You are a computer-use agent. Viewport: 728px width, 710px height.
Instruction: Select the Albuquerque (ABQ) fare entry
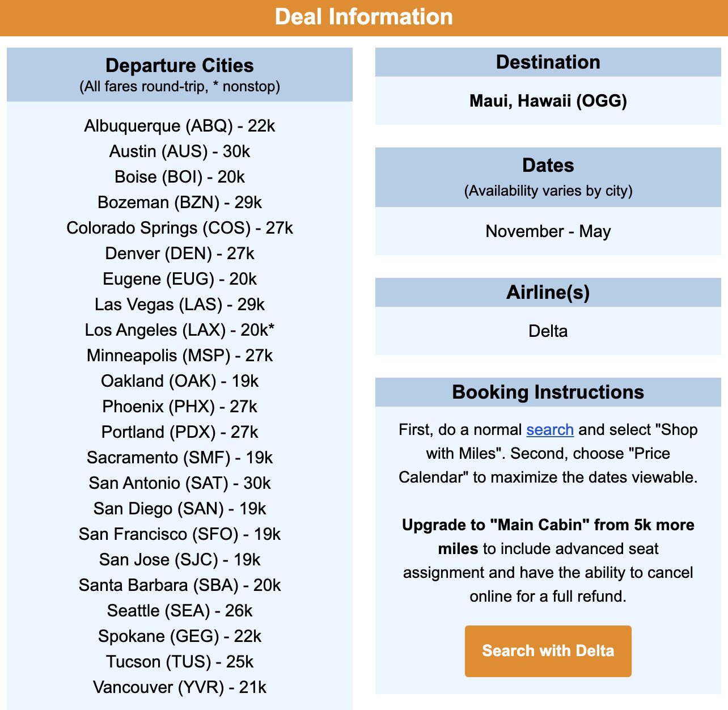pos(180,126)
